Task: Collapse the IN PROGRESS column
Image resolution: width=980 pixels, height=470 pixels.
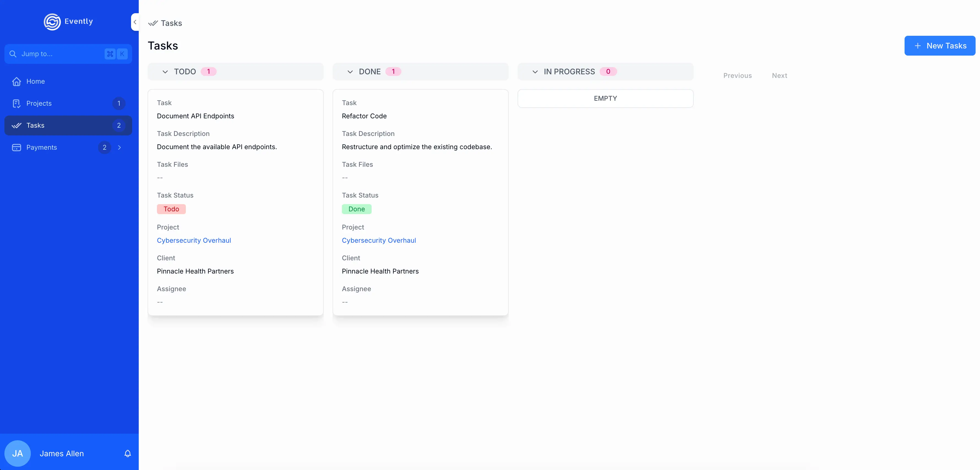Action: click(x=535, y=72)
